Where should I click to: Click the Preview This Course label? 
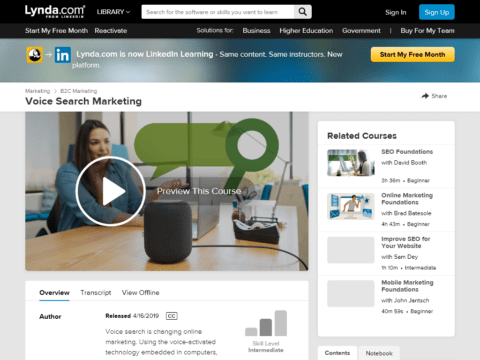(199, 191)
